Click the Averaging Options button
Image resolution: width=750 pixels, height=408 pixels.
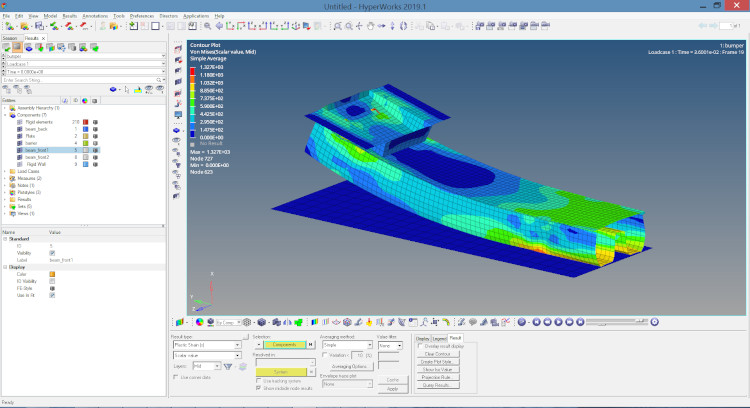pyautogui.click(x=350, y=366)
